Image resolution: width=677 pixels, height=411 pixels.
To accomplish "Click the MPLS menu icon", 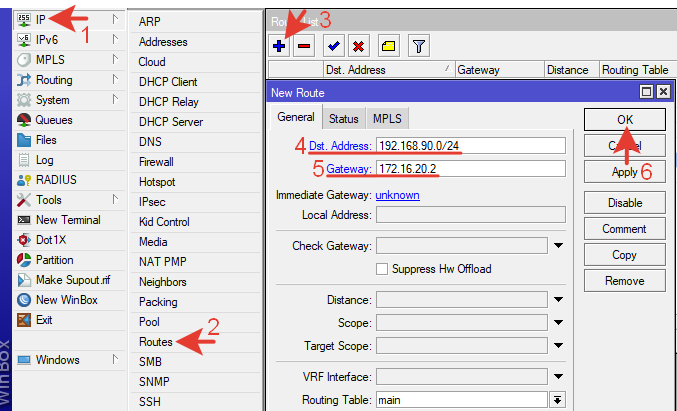I will tap(24, 60).
